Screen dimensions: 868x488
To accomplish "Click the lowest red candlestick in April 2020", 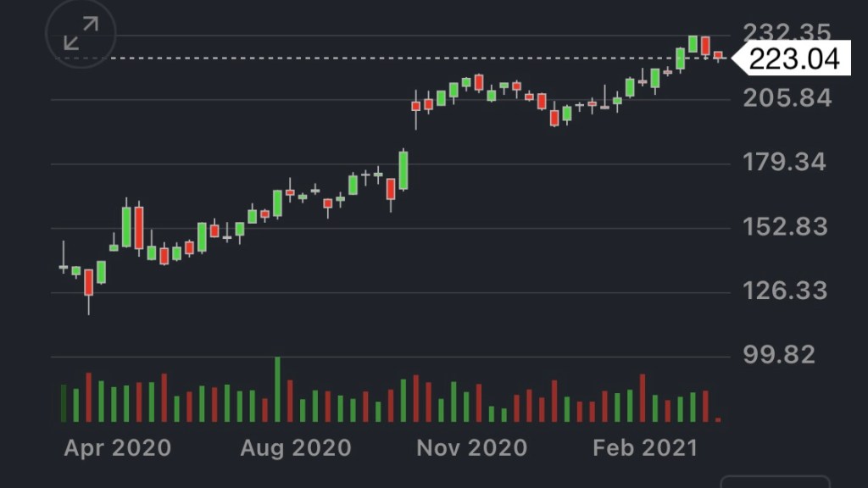I will click(x=88, y=282).
